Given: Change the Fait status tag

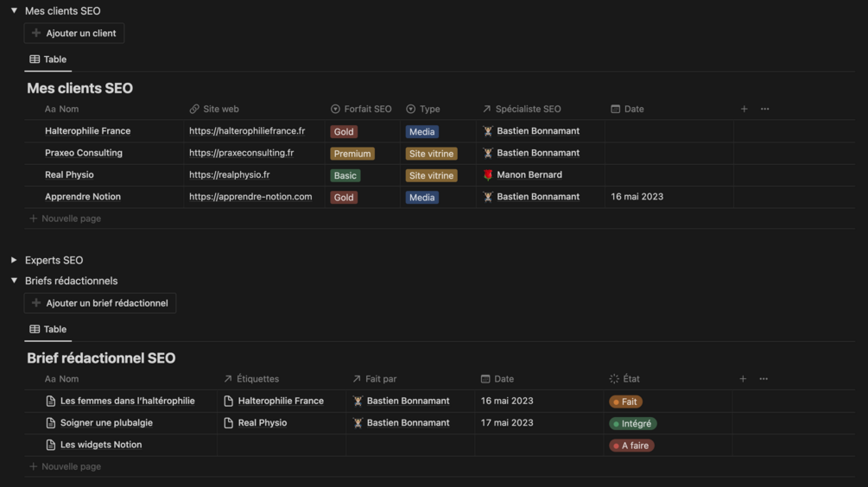Looking at the screenshot, I should [x=625, y=402].
